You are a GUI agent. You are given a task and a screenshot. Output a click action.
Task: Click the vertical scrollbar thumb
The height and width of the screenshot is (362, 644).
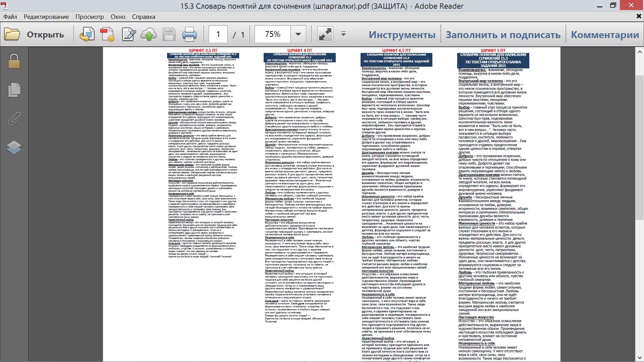639,147
